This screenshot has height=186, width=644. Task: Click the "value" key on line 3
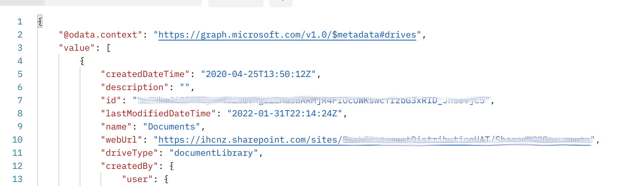pyautogui.click(x=77, y=48)
